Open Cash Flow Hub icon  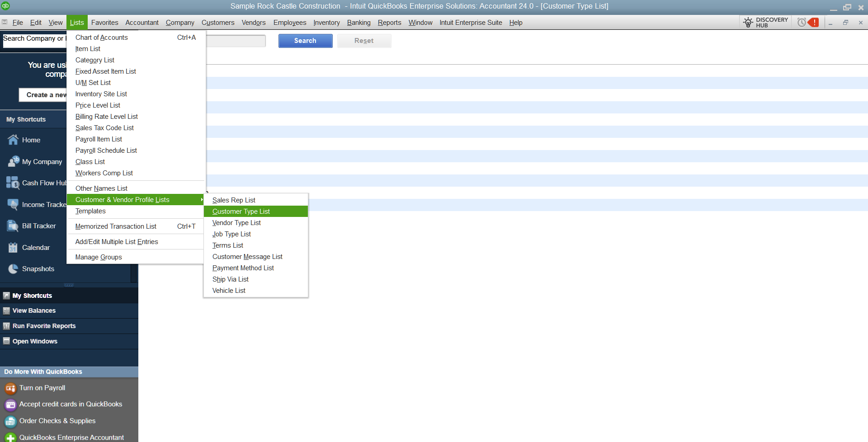13,183
